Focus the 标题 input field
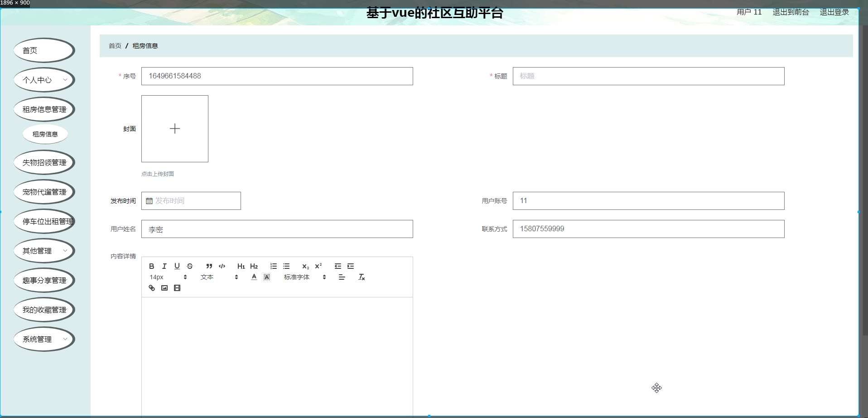This screenshot has width=868, height=418. [649, 76]
